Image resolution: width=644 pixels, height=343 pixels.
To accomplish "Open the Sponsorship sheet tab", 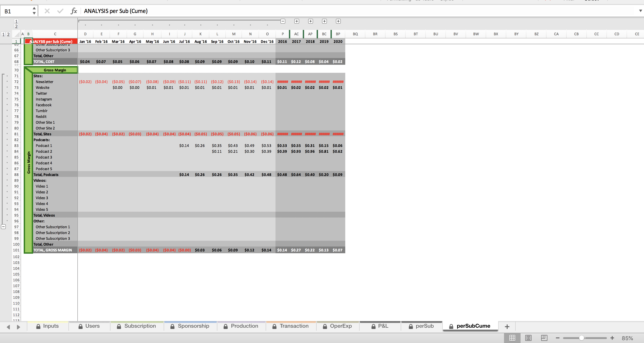I will click(190, 326).
